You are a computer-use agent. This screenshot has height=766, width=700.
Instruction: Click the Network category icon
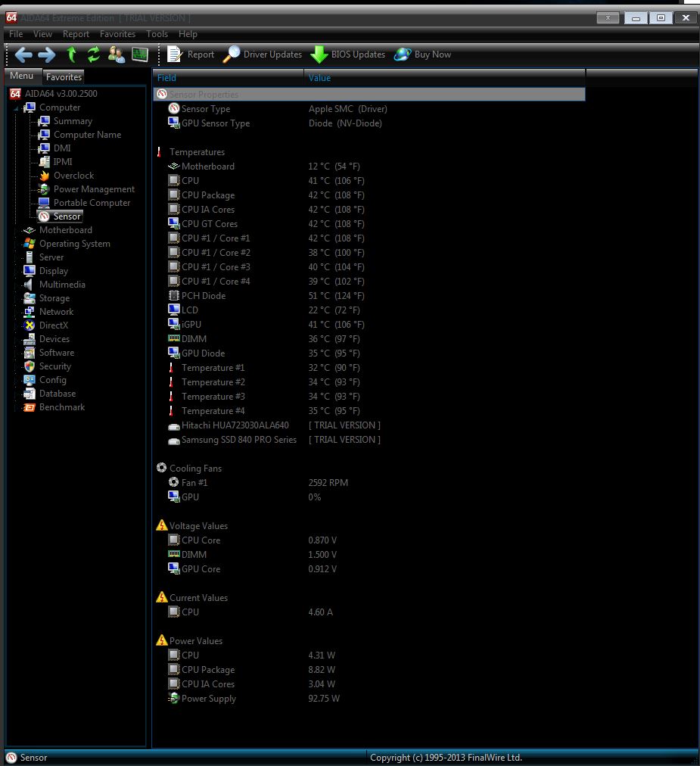point(30,312)
